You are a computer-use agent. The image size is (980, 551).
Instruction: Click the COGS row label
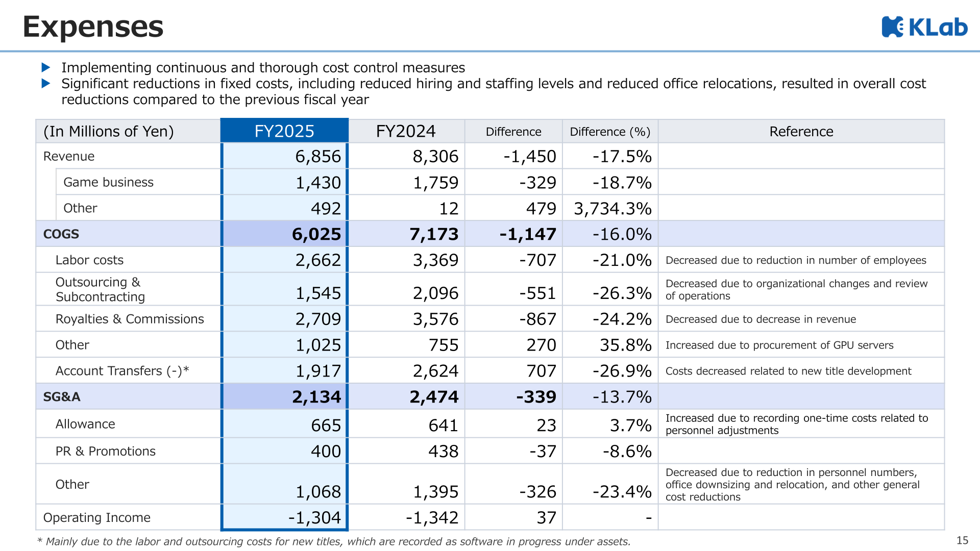point(61,234)
